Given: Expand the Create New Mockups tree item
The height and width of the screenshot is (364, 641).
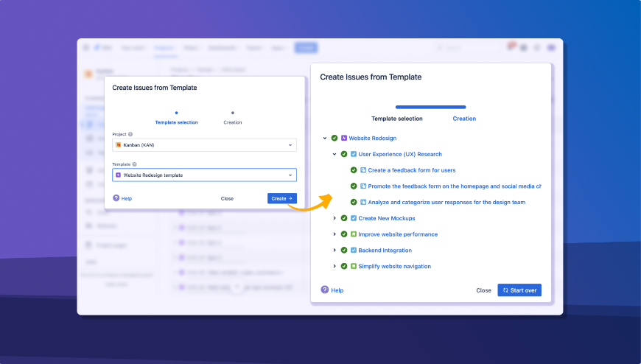Looking at the screenshot, I should tap(334, 218).
